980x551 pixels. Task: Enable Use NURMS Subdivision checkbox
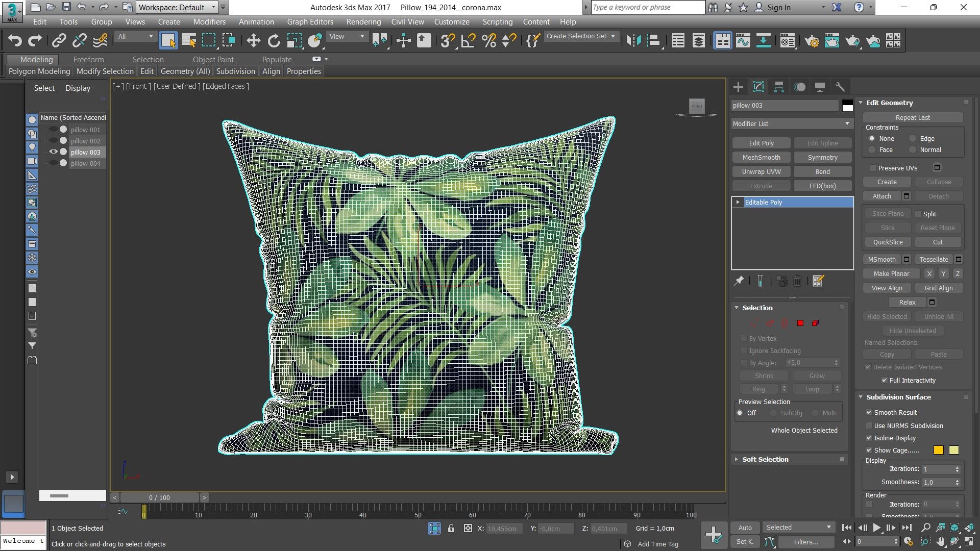869,425
